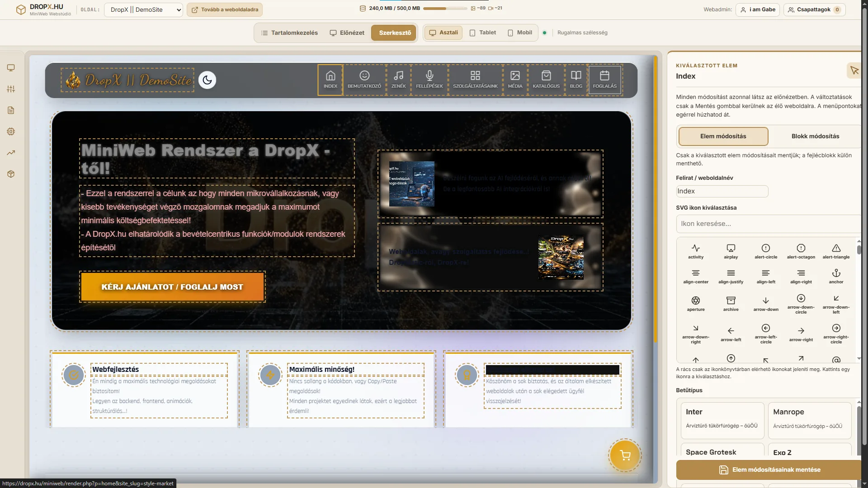Choose the aperture SVG icon
The height and width of the screenshot is (488, 868).
pos(696,304)
